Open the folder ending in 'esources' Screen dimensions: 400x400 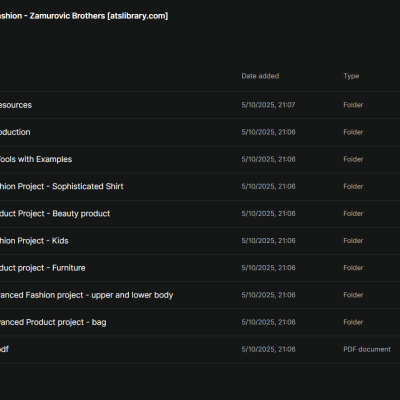pyautogui.click(x=16, y=105)
